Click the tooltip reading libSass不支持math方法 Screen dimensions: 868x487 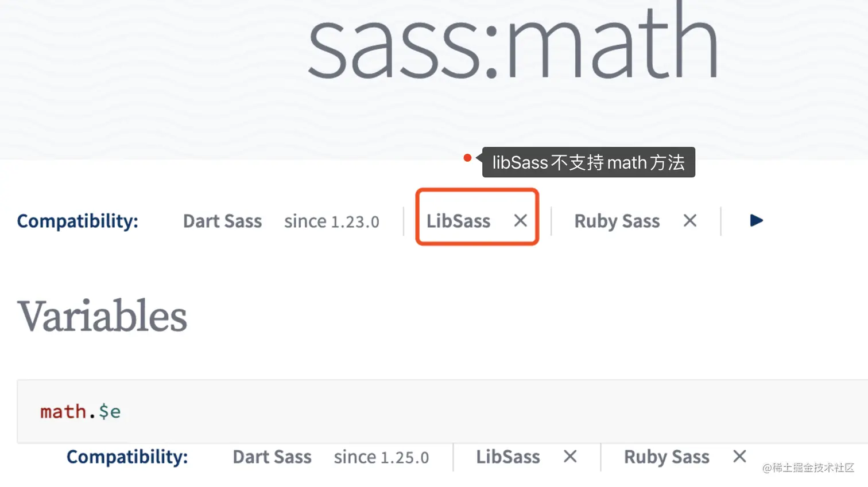pyautogui.click(x=588, y=162)
